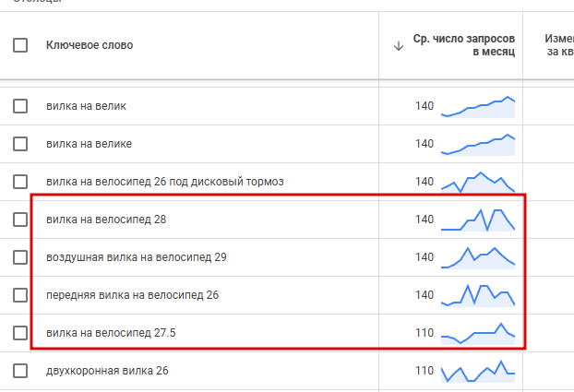574x392 pixels.
Task: Tick the select-all checkbox in header
Action: (x=20, y=45)
